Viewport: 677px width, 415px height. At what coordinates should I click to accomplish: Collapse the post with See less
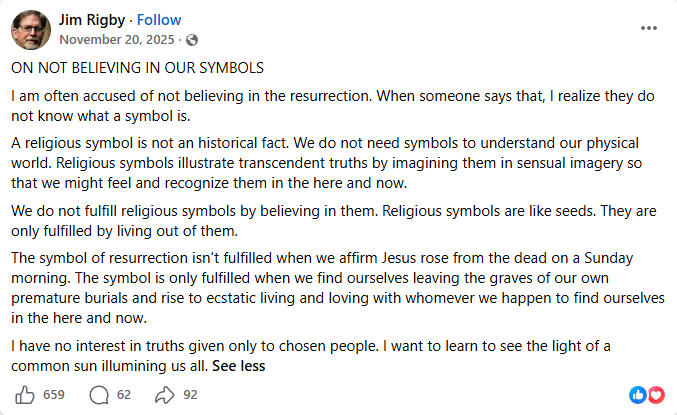[238, 366]
